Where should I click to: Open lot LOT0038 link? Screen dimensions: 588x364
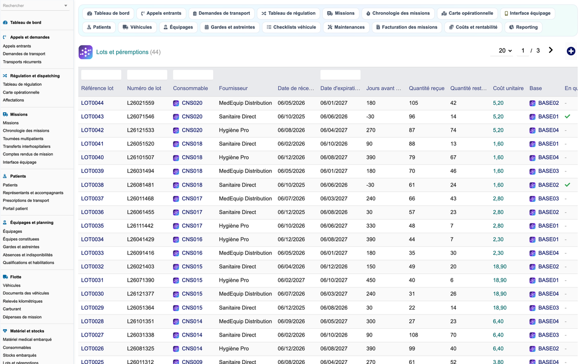(93, 185)
